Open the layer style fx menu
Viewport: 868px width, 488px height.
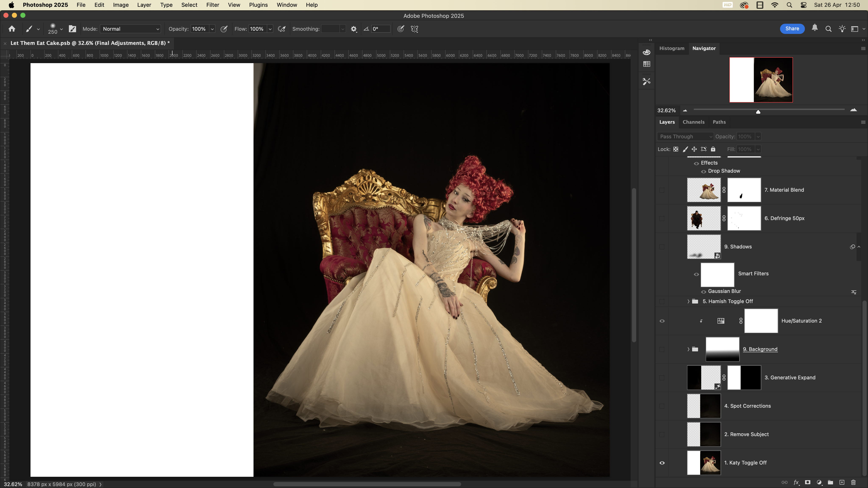(x=796, y=482)
